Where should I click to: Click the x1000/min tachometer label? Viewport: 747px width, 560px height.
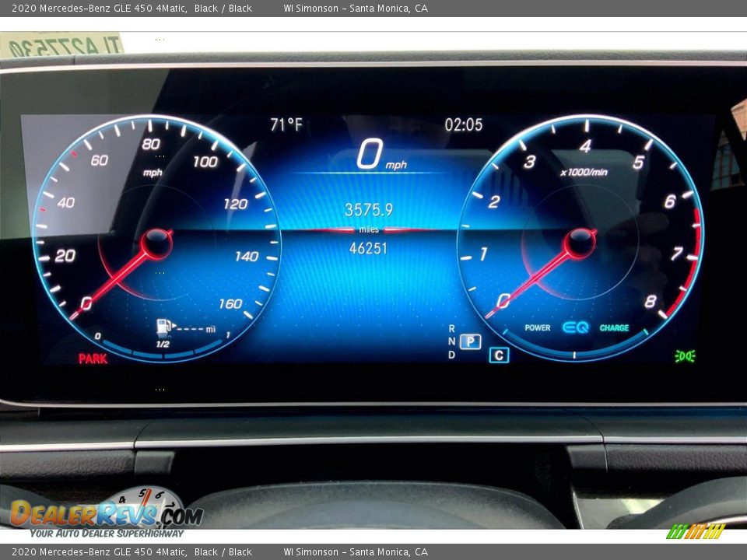point(584,172)
